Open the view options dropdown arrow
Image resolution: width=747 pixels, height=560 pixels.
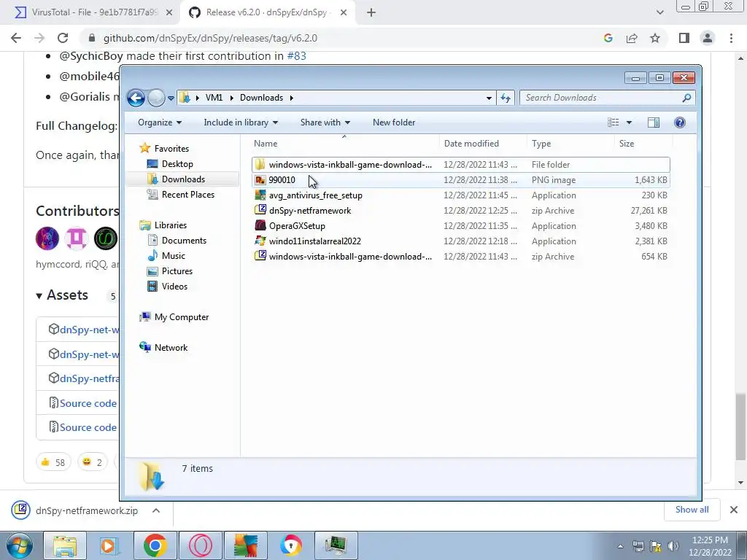click(629, 122)
